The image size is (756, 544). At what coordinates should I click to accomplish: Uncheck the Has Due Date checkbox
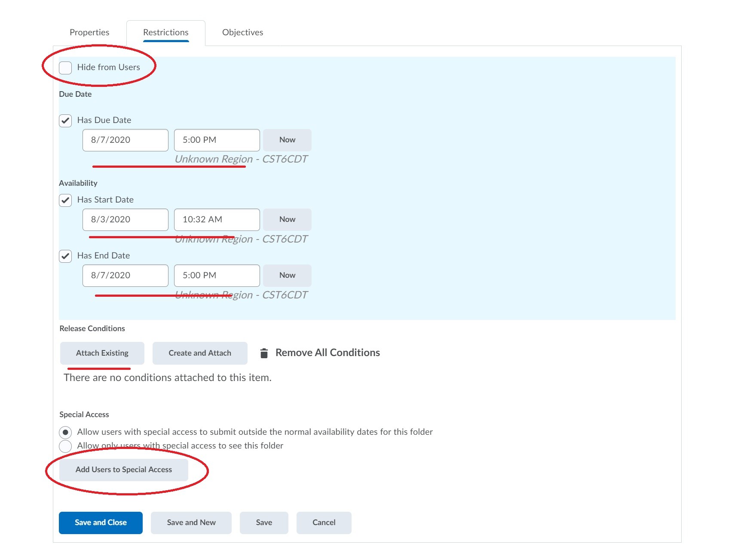pyautogui.click(x=65, y=121)
